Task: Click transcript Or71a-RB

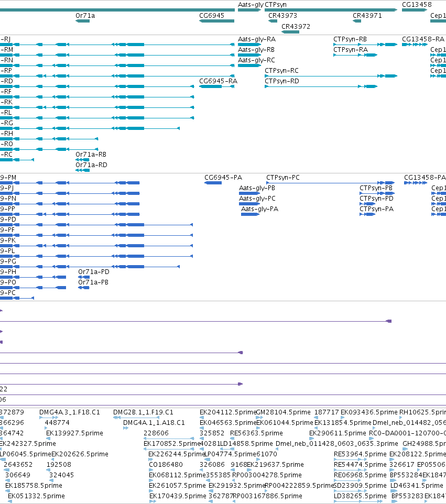Action: 91,155
